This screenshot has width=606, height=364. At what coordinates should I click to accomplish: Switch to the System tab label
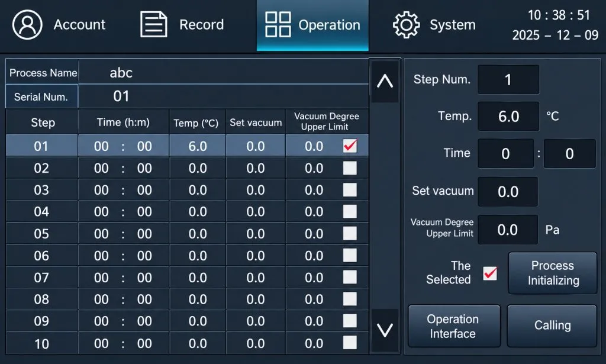[x=453, y=25]
